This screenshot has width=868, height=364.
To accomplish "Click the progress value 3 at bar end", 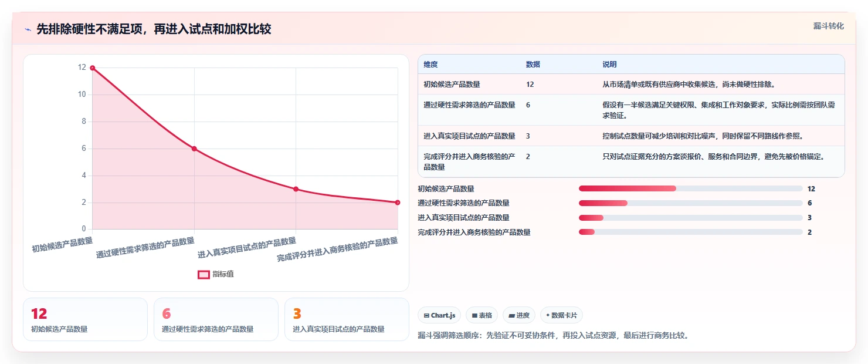I will click(809, 218).
